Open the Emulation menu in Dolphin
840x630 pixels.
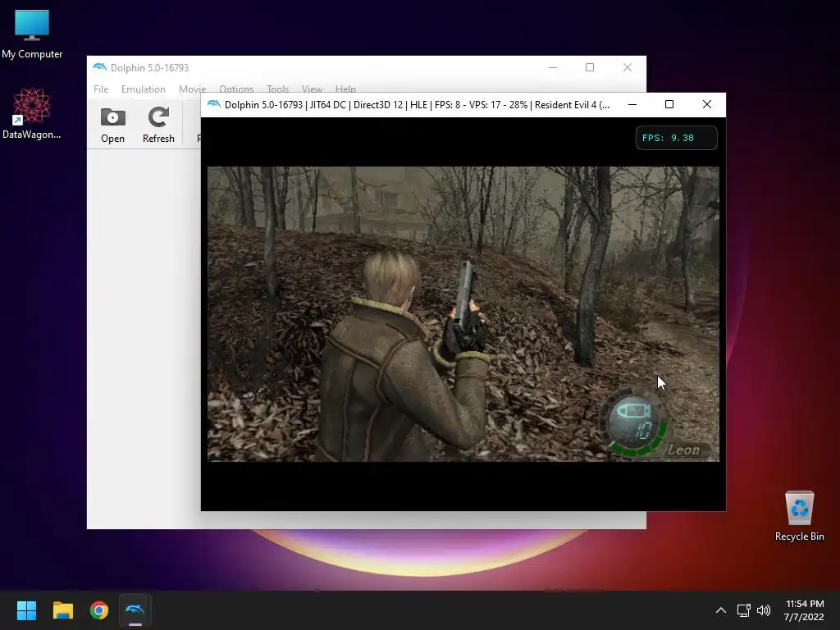[143, 89]
